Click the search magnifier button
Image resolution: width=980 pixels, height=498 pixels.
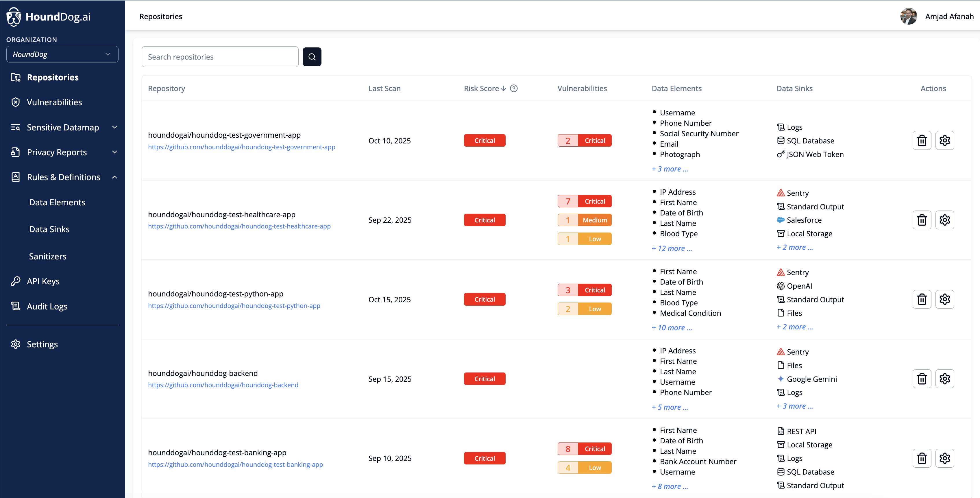tap(312, 57)
